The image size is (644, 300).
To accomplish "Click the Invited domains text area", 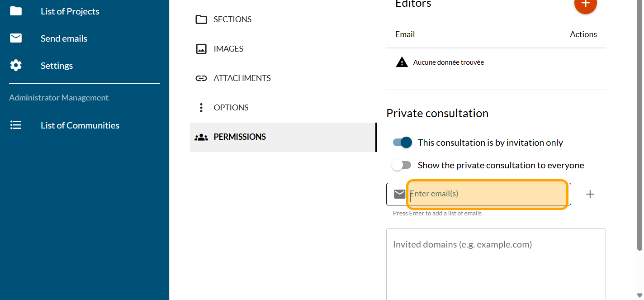I will click(x=496, y=262).
